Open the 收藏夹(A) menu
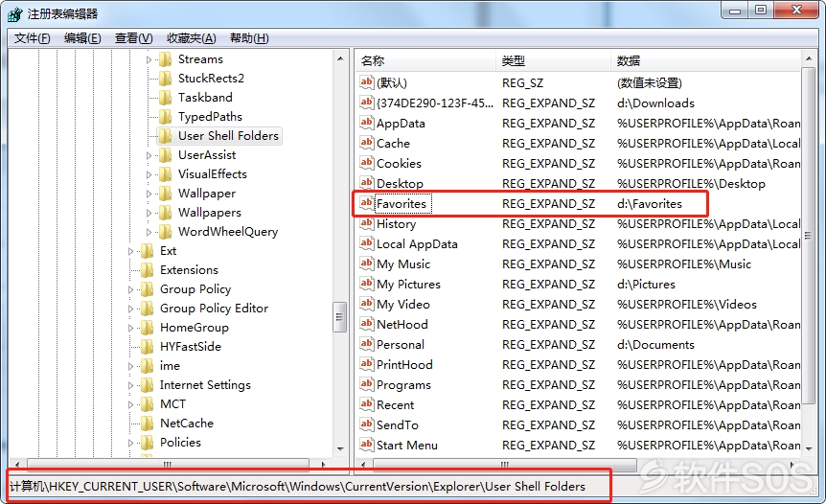 192,38
